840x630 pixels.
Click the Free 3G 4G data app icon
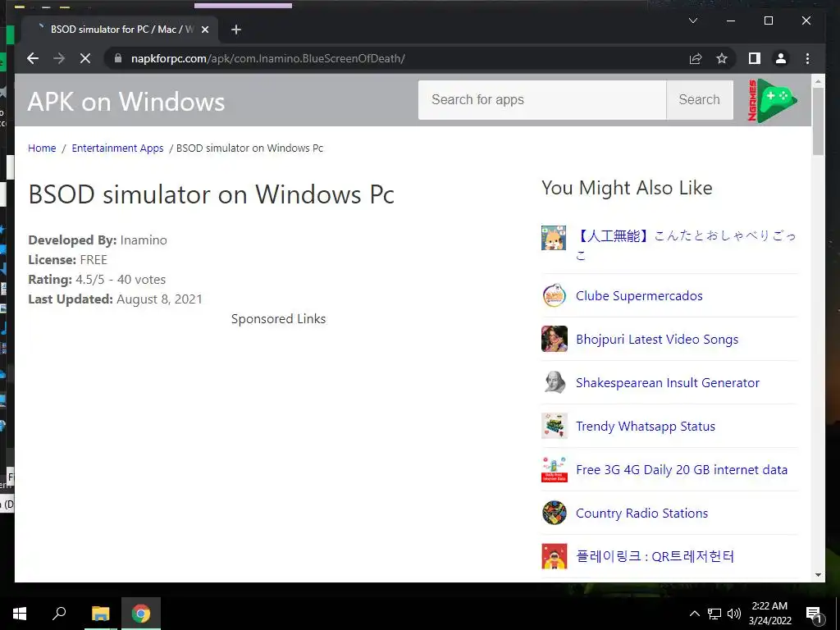(554, 469)
